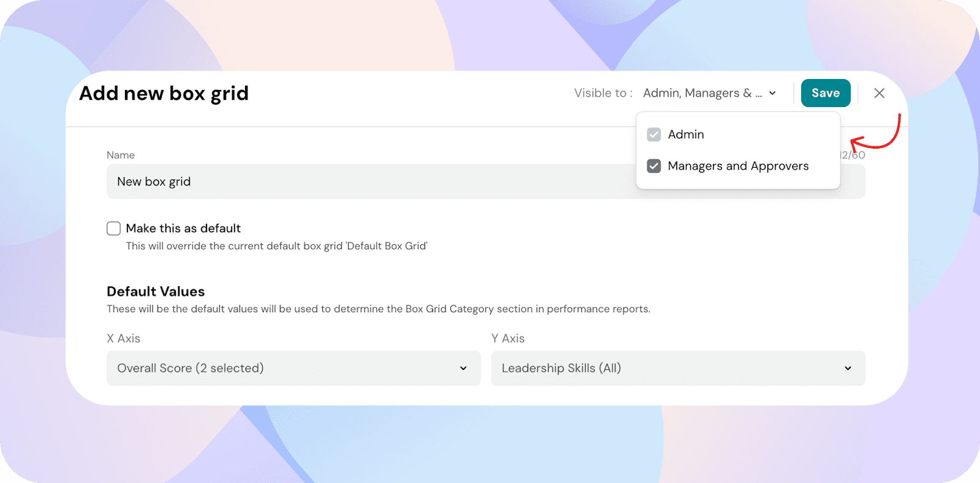The width and height of the screenshot is (980, 483).
Task: Enable the Make this as default checkbox
Action: pos(113,228)
